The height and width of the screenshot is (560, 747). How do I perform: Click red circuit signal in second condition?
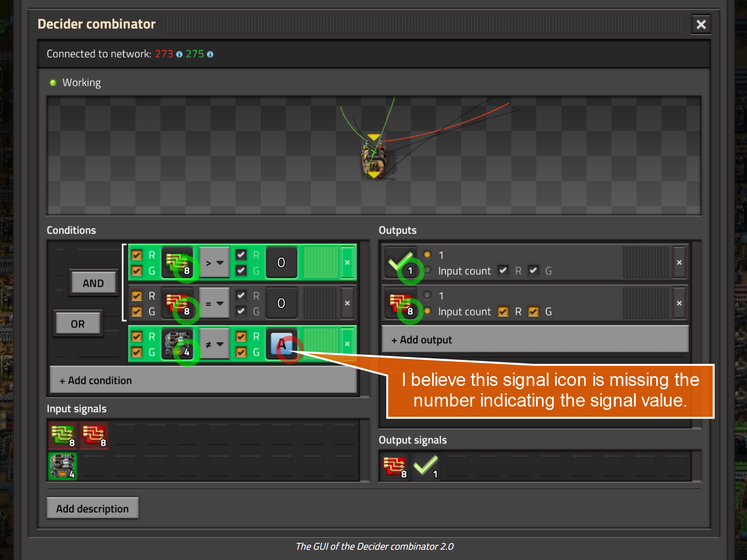coord(177,303)
